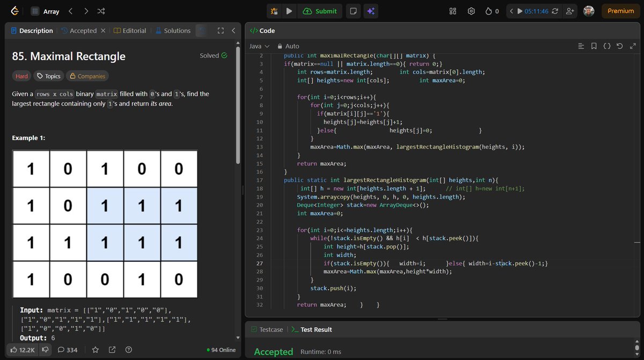Like the problem with thumbs up 12.2K
Viewport: 644px width, 360px height.
pos(22,350)
